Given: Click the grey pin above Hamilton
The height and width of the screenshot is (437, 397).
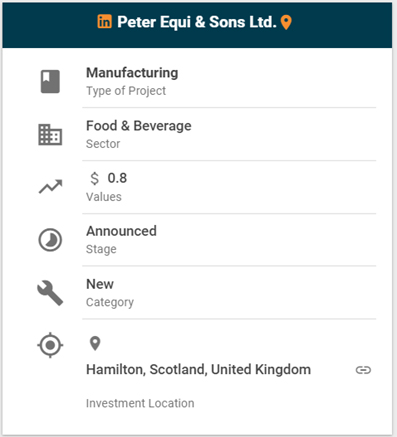Looking at the screenshot, I should click(x=95, y=343).
